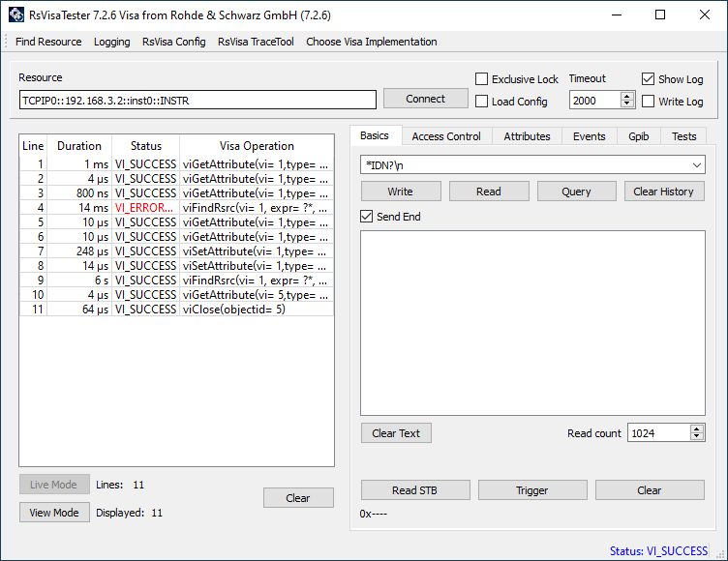Maximize the RsVisaTester window
Viewport: 728px width, 561px height.
click(660, 15)
